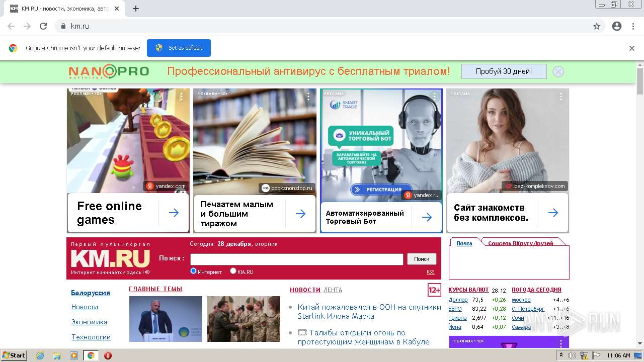The width and height of the screenshot is (644, 362).
Task: Open 'Новости' sidebar link
Action: coord(85,307)
